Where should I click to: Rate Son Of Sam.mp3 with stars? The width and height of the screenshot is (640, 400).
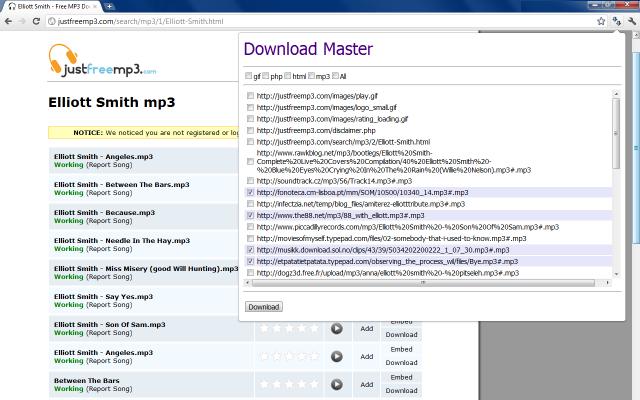click(289, 328)
